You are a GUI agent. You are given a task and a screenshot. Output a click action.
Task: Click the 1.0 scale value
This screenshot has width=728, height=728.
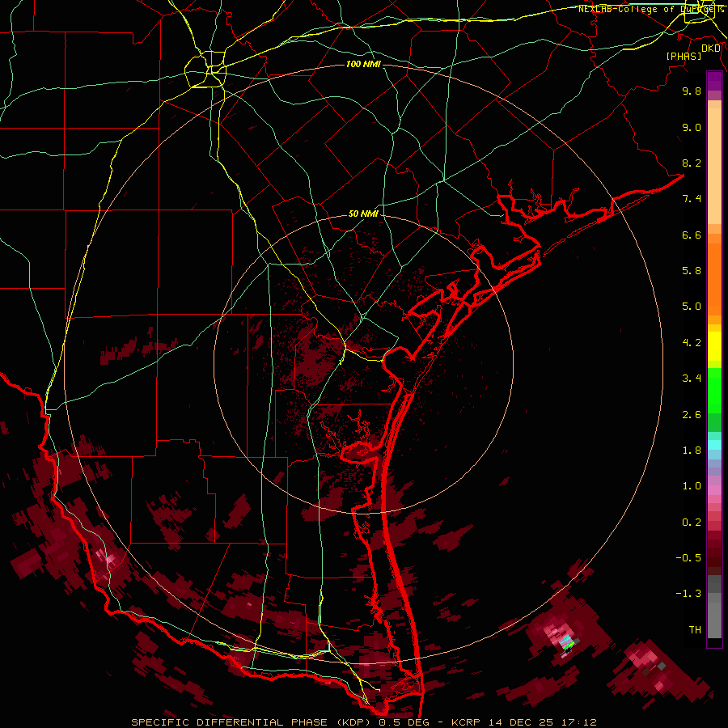coord(692,486)
